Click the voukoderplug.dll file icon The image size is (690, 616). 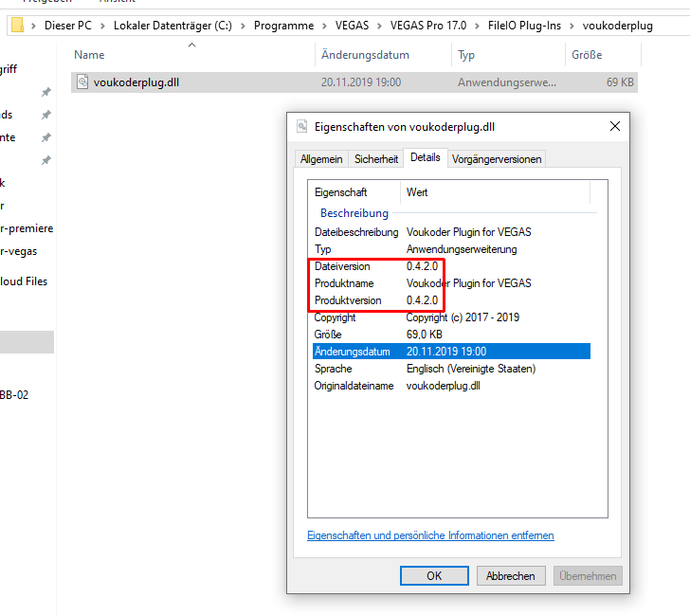point(82,82)
